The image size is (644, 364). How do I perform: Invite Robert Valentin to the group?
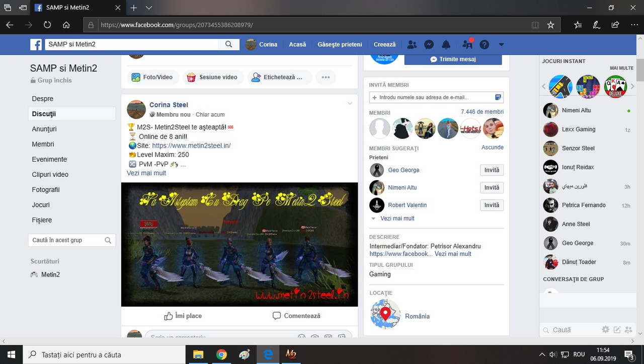pyautogui.click(x=492, y=205)
